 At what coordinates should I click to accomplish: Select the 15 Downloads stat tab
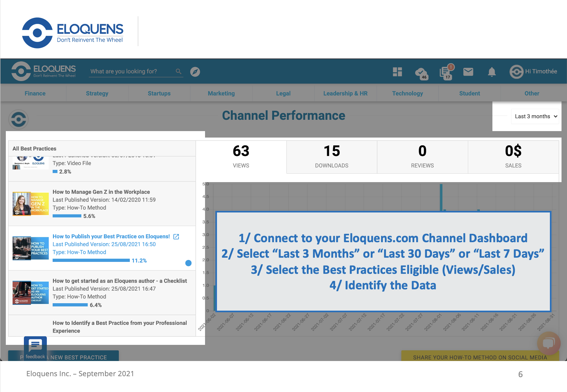coord(332,157)
